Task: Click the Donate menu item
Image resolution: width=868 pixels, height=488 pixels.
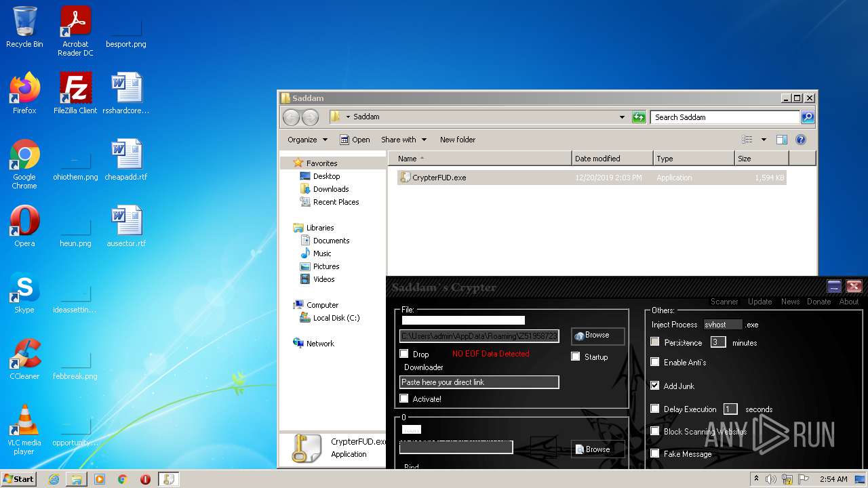Action: 818,302
